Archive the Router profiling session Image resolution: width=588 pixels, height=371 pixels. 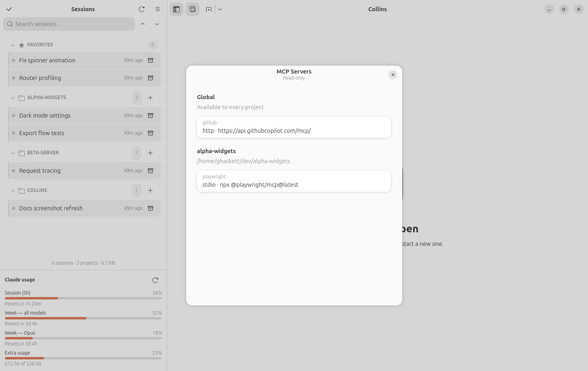(x=151, y=78)
